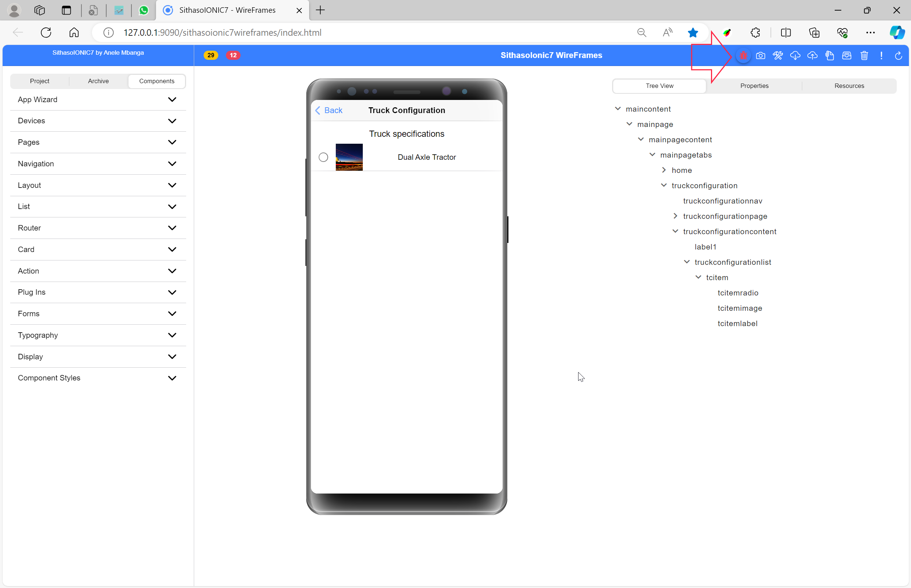Image resolution: width=911 pixels, height=588 pixels.
Task: Collapse the truckconfigurationlist tree node
Action: click(x=687, y=262)
